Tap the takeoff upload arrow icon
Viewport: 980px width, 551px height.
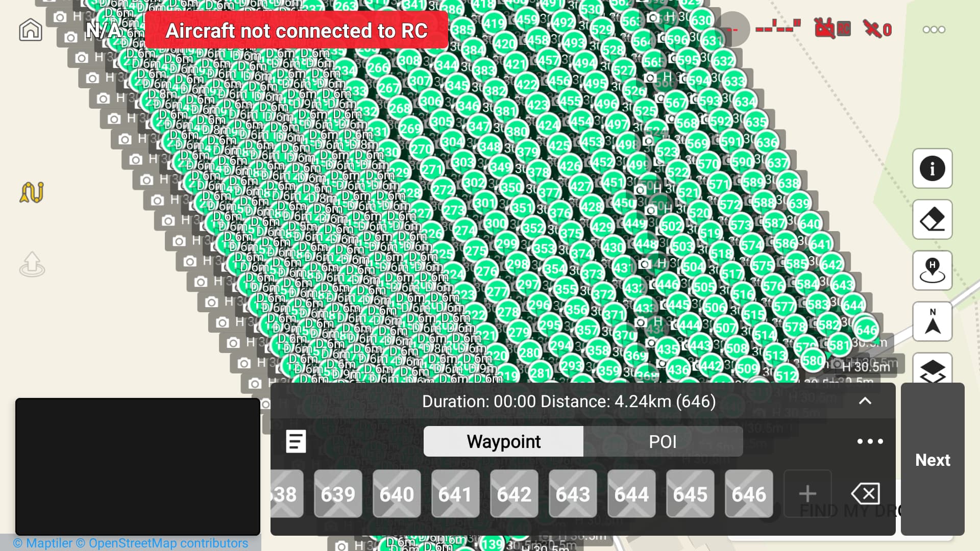32,264
